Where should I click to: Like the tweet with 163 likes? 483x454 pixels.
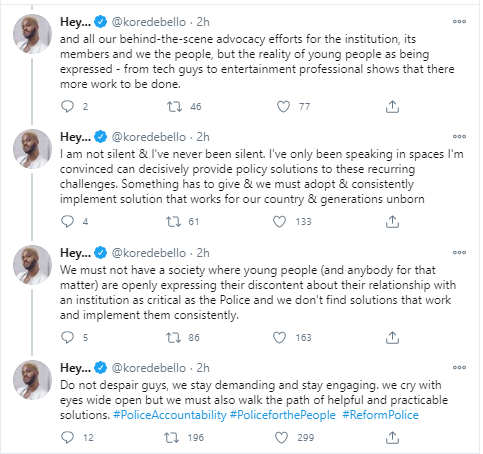click(x=279, y=338)
